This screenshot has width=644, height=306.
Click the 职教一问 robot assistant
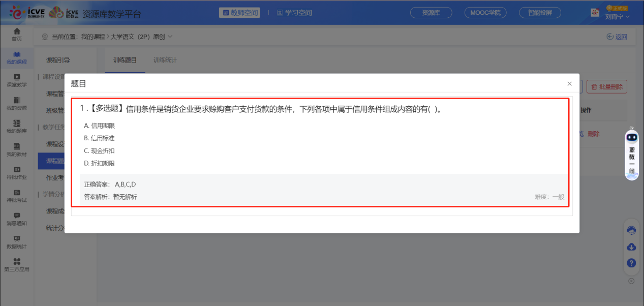pos(632,152)
